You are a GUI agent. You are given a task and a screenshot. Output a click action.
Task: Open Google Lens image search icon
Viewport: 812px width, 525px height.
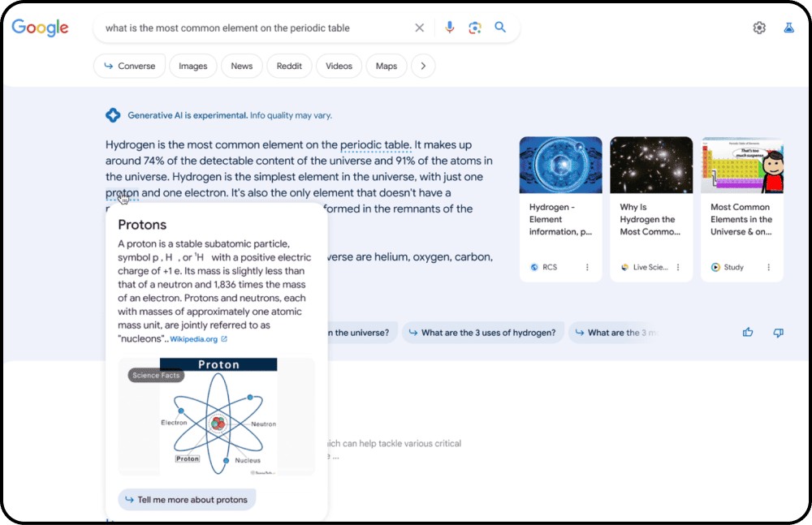click(474, 28)
